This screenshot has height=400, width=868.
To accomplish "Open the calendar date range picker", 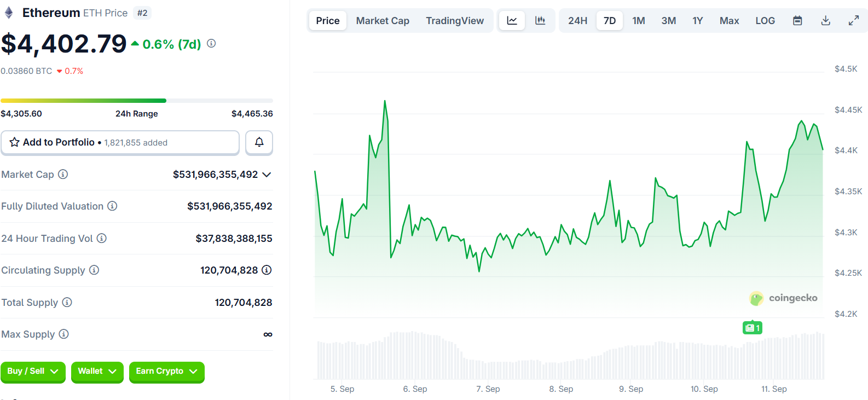I will pyautogui.click(x=797, y=21).
